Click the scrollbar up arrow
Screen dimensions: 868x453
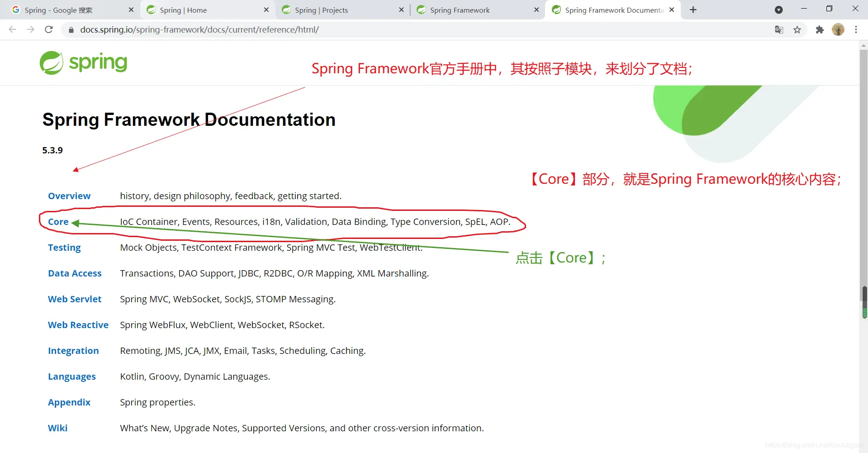pyautogui.click(x=864, y=45)
